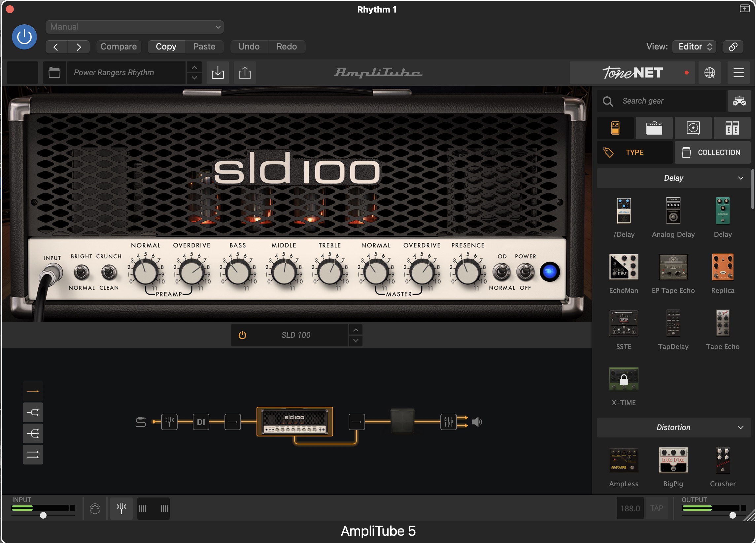Select the EchoMan pedal
The width and height of the screenshot is (756, 543).
(624, 267)
